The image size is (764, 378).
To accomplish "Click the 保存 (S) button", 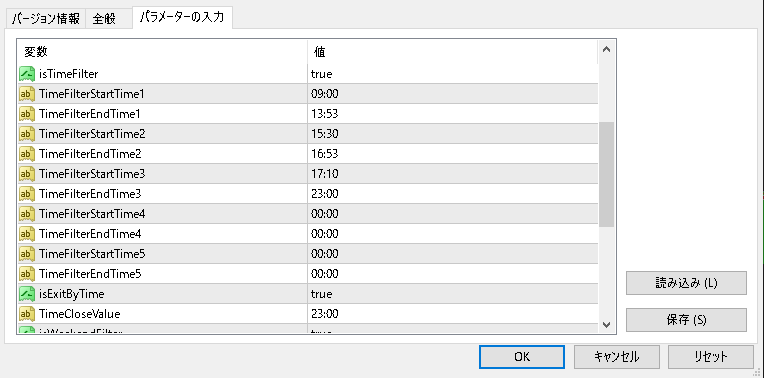I will [686, 320].
